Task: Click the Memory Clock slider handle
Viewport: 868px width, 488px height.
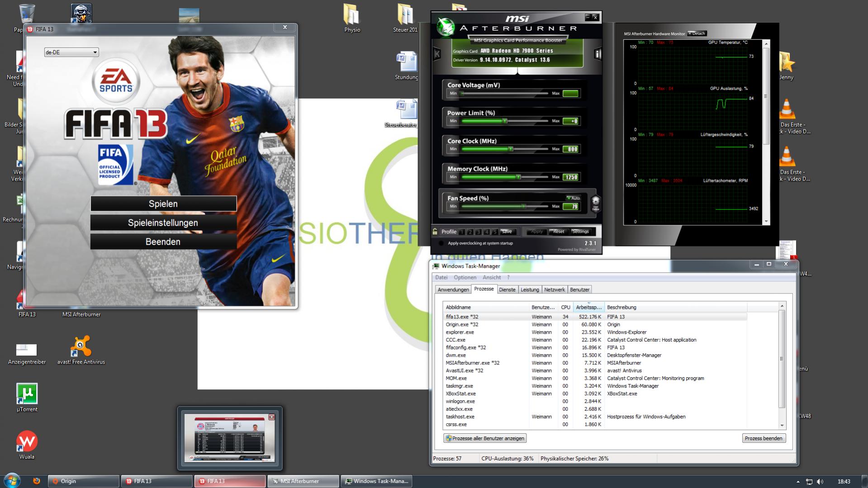Action: pyautogui.click(x=518, y=177)
